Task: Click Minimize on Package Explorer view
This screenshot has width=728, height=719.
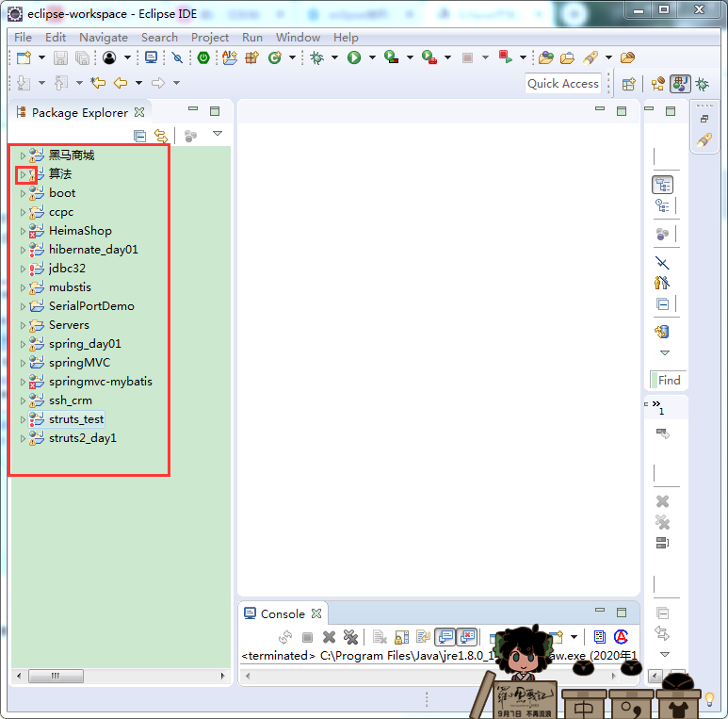Action: pos(193,108)
